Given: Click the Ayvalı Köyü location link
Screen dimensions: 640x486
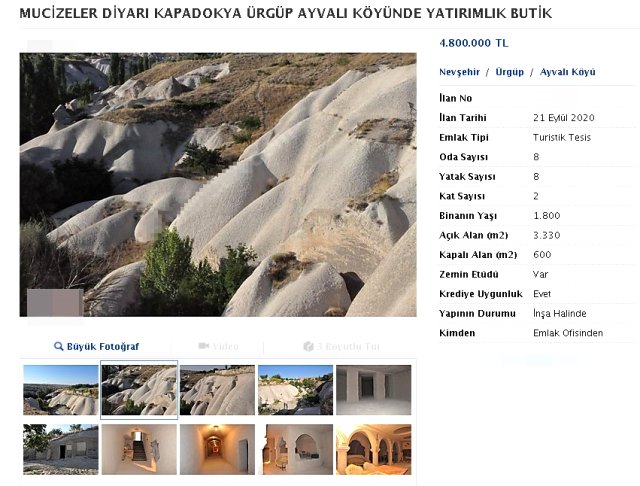Looking at the screenshot, I should click(567, 72).
